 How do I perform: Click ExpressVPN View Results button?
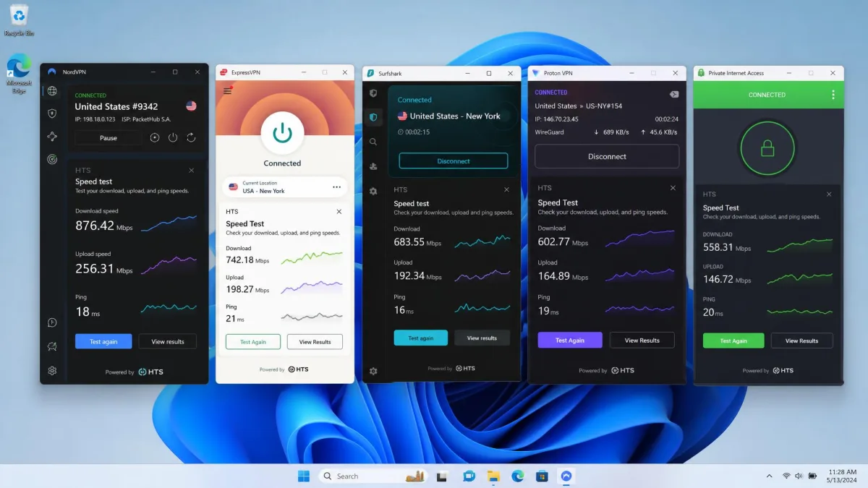pos(315,342)
